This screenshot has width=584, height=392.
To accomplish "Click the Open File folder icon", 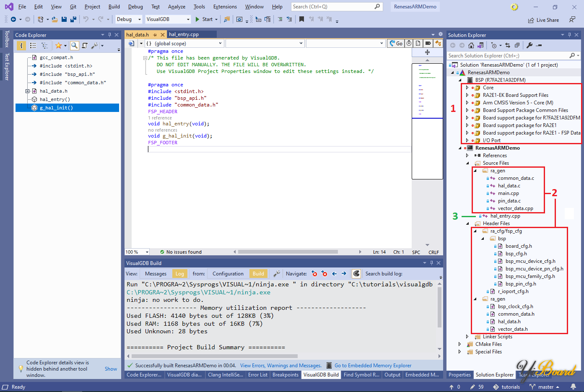I will click(55, 19).
